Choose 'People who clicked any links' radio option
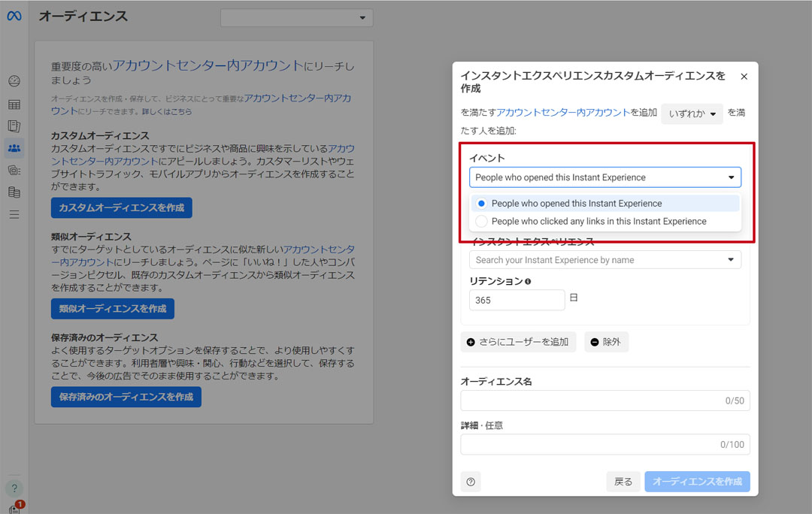The height and width of the screenshot is (514, 812). pos(482,222)
